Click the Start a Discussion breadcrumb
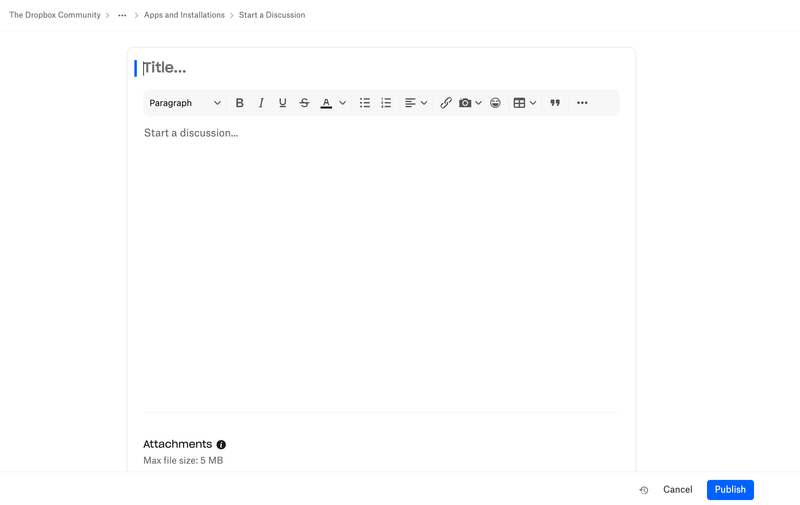Screen dimensions: 800x505 pyautogui.click(x=272, y=15)
